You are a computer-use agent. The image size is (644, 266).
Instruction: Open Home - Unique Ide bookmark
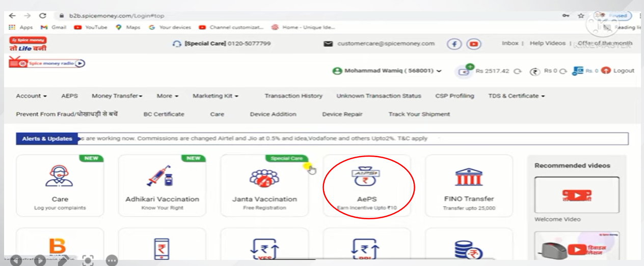tap(304, 27)
